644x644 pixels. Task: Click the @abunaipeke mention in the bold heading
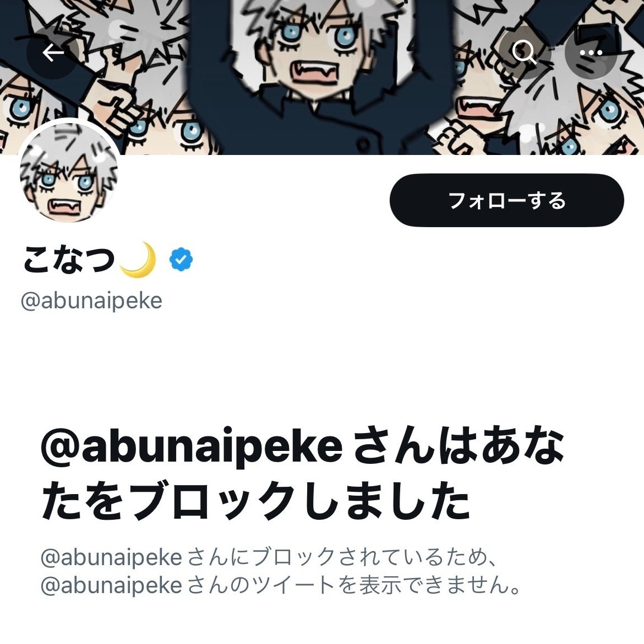tap(191, 447)
